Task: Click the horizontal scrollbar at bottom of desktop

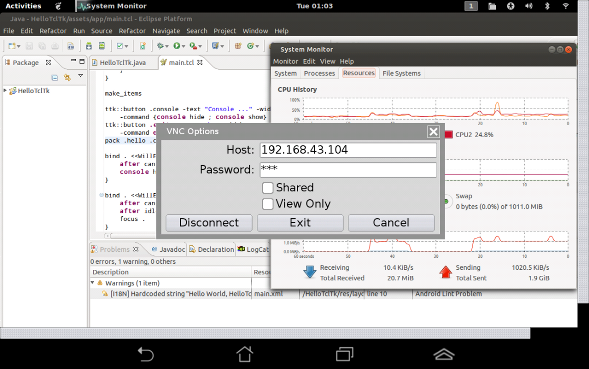Action: coord(265,333)
